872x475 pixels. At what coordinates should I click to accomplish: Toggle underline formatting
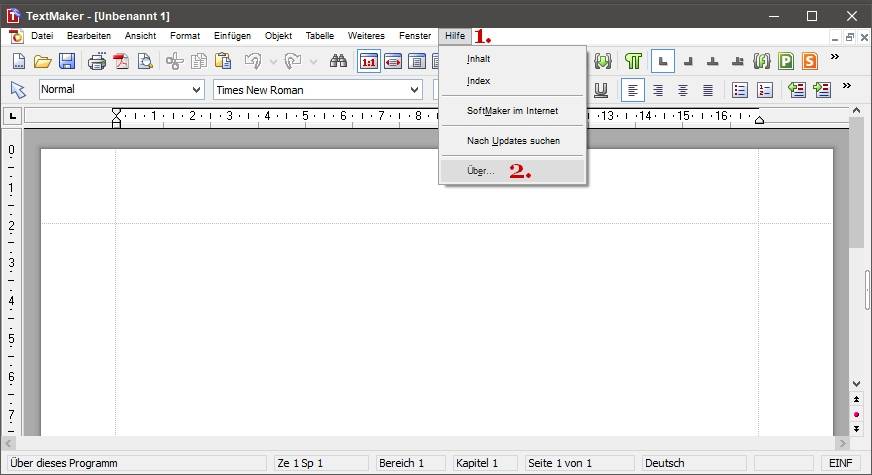click(x=601, y=90)
